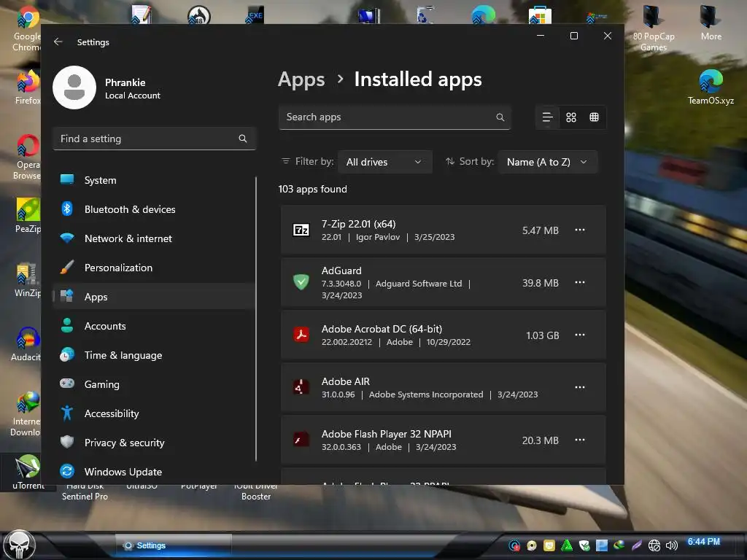This screenshot has height=560, width=747.
Task: Click the Apps breadcrumb link
Action: pyautogui.click(x=301, y=79)
